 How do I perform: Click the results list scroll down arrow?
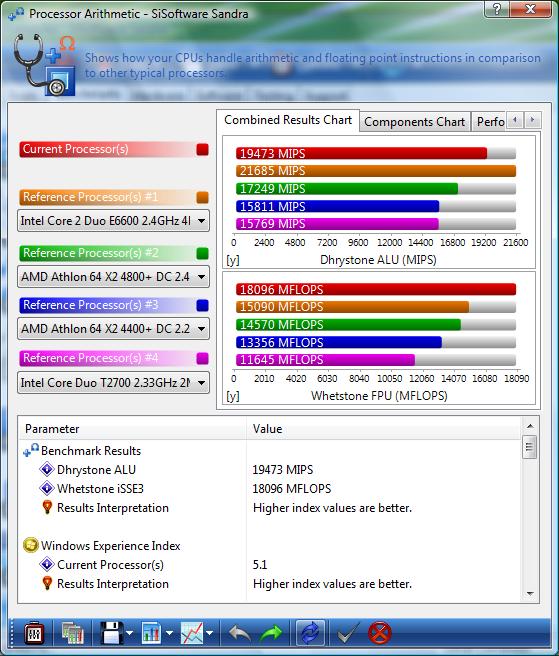point(530,594)
